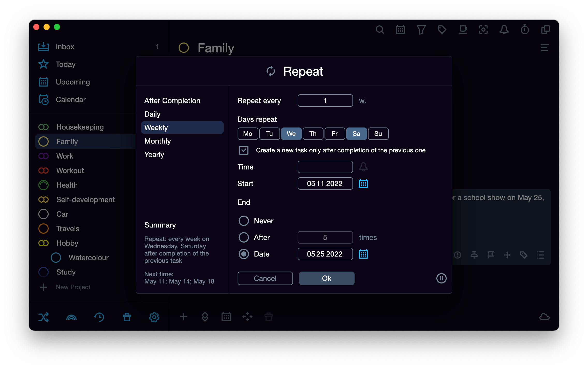The image size is (588, 369).
Task: Toggle Sunday in Days repeat
Action: click(378, 134)
